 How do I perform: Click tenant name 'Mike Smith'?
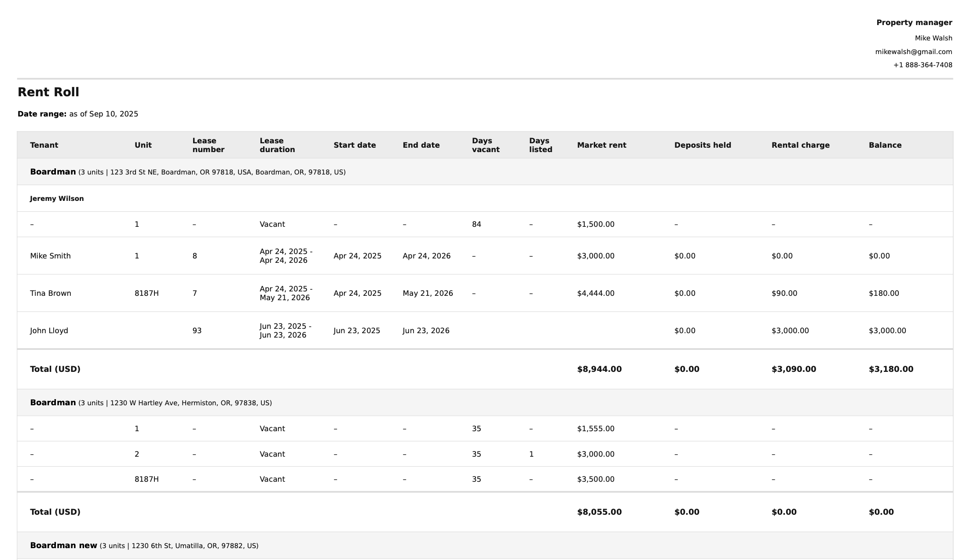coord(50,256)
